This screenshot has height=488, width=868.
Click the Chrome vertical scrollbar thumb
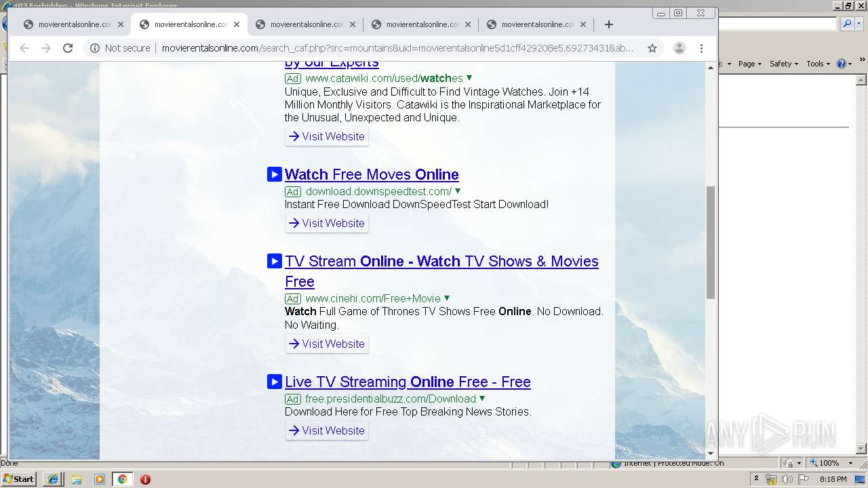[711, 242]
